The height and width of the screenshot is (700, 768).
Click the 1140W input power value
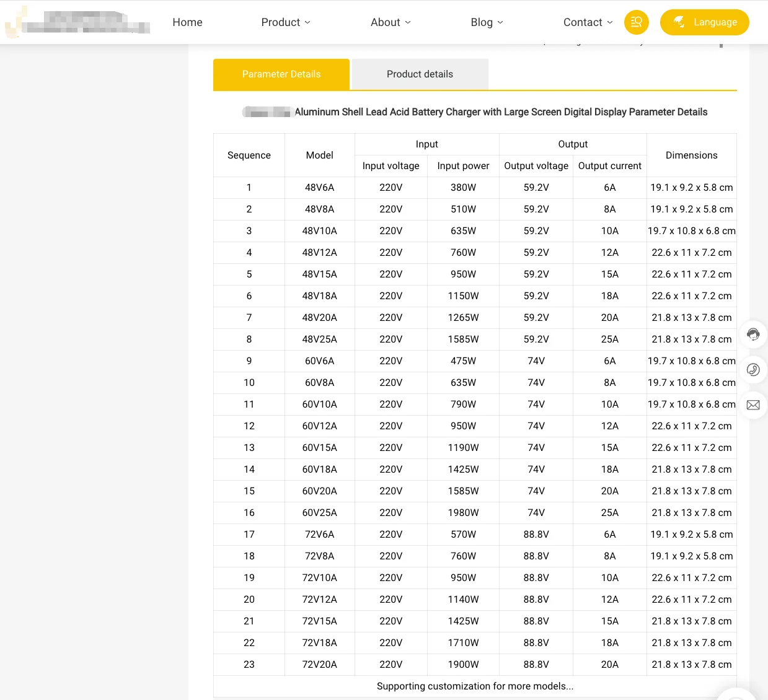point(463,600)
